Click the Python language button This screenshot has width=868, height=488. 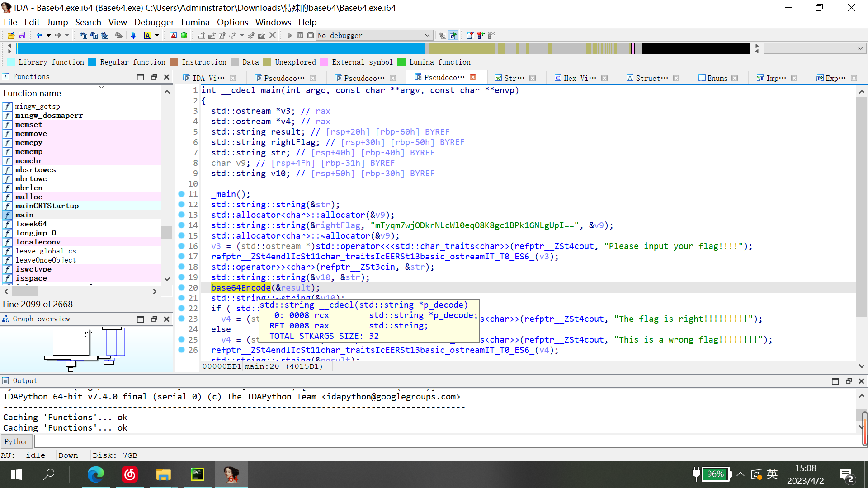17,441
